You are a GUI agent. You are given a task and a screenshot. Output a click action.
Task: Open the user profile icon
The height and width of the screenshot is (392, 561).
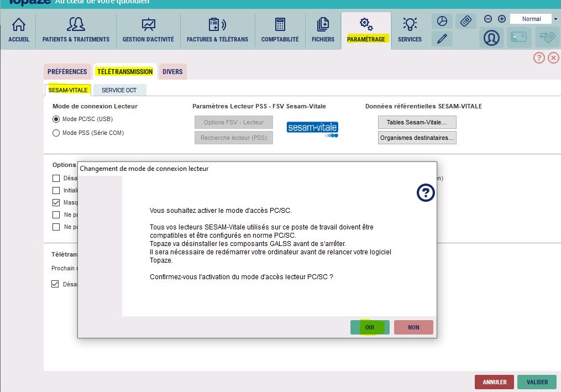click(491, 38)
